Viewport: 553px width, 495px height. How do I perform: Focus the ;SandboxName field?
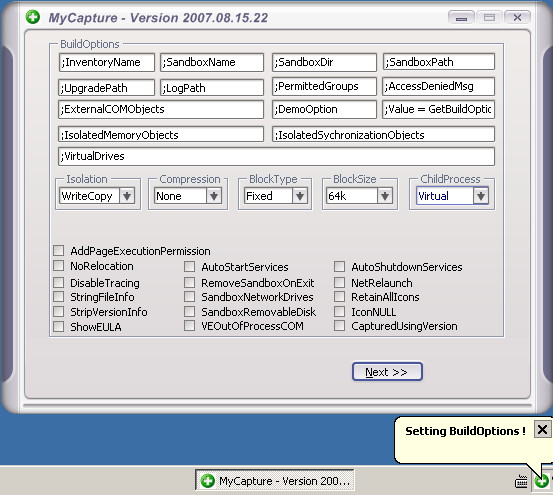pos(212,62)
